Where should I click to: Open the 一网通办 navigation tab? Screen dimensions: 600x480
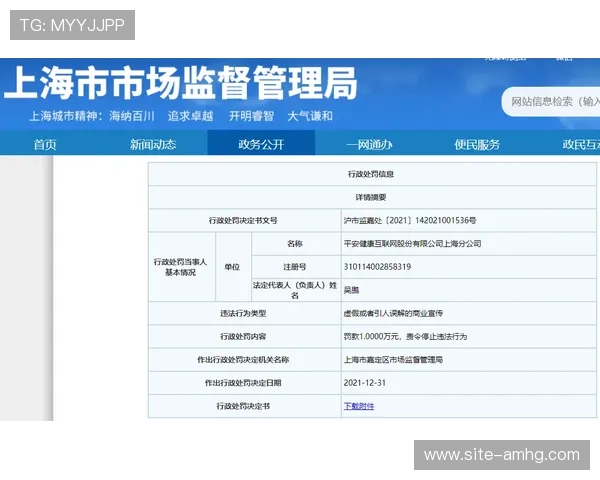tap(369, 144)
